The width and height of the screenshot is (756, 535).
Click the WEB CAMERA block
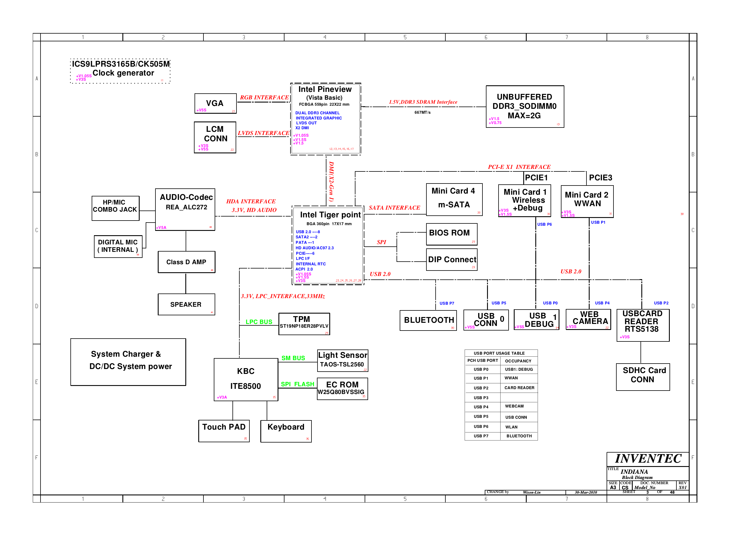588,319
